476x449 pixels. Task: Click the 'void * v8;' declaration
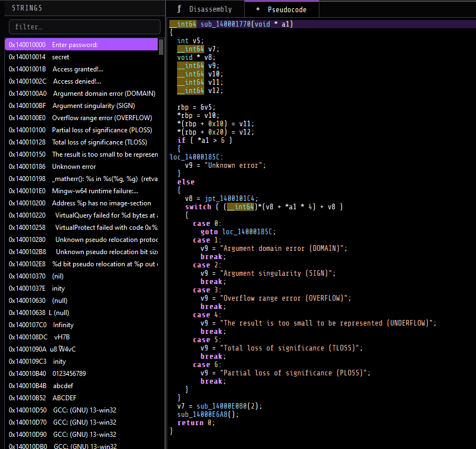pos(196,58)
